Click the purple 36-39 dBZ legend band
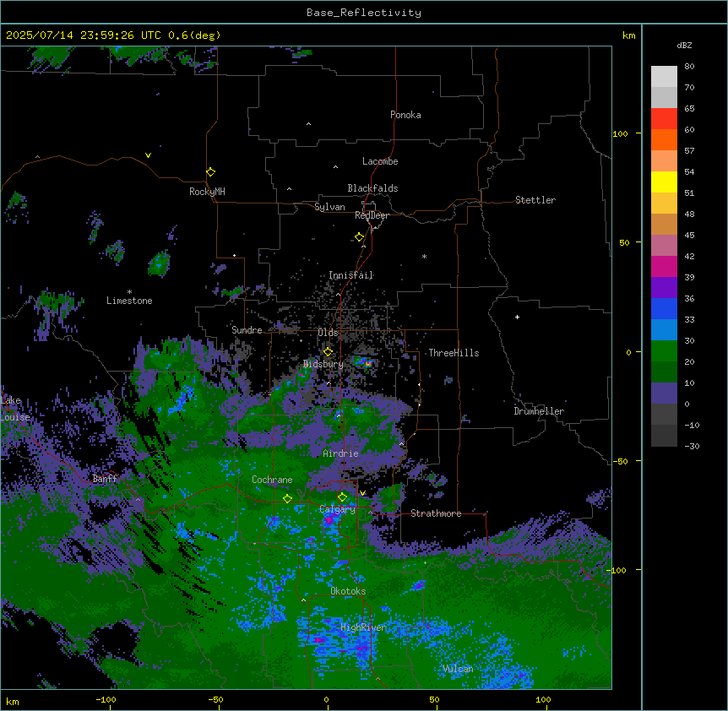 pos(664,288)
